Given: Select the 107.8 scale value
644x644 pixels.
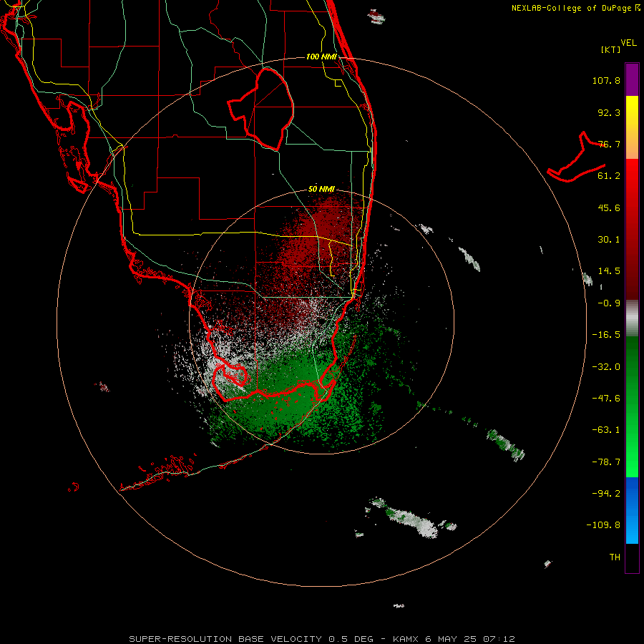Looking at the screenshot, I should [x=606, y=80].
